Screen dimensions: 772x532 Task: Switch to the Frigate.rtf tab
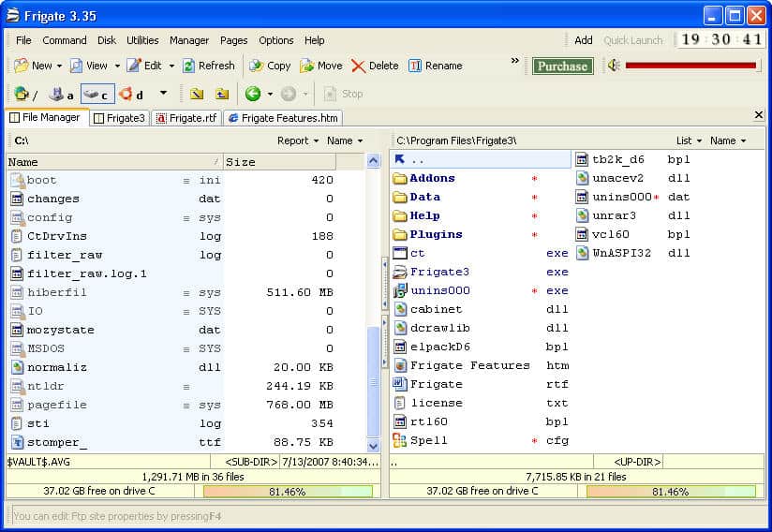[186, 118]
